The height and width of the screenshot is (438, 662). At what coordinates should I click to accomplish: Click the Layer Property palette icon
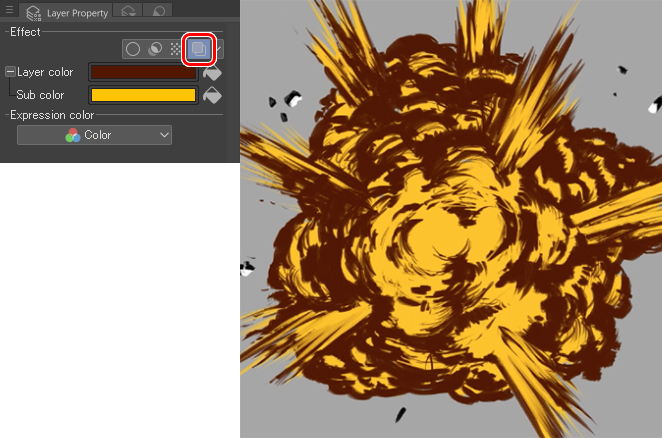pos(32,13)
